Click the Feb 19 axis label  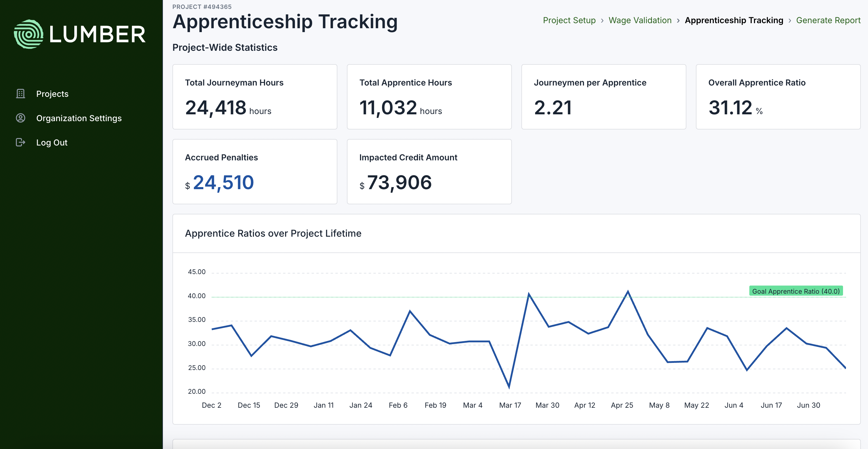click(435, 405)
